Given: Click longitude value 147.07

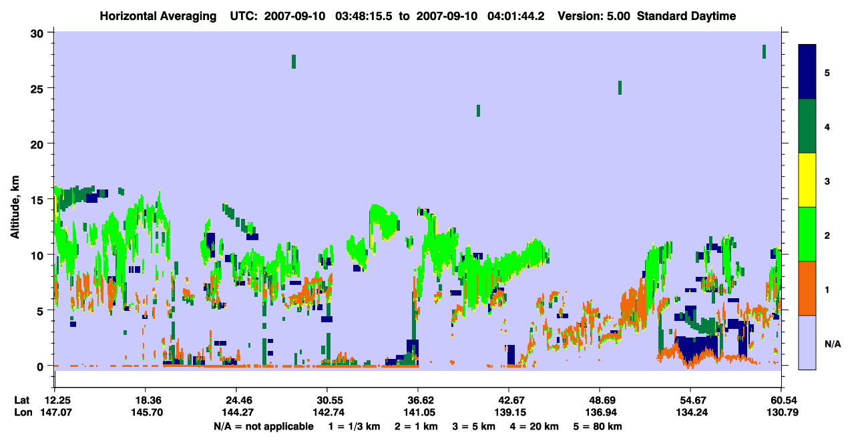Looking at the screenshot, I should pyautogui.click(x=57, y=412).
